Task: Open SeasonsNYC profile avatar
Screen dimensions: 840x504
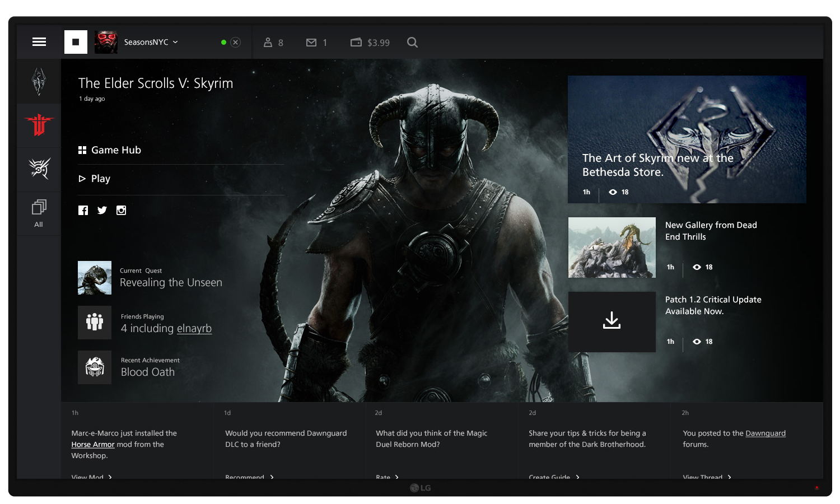Action: pos(106,42)
